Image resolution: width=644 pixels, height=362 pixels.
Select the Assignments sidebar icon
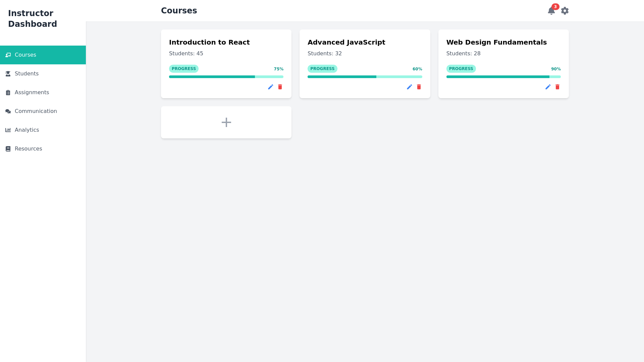tap(8, 92)
